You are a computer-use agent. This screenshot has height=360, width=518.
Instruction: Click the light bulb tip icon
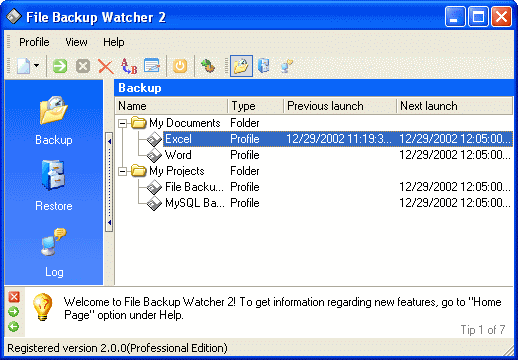click(x=43, y=307)
